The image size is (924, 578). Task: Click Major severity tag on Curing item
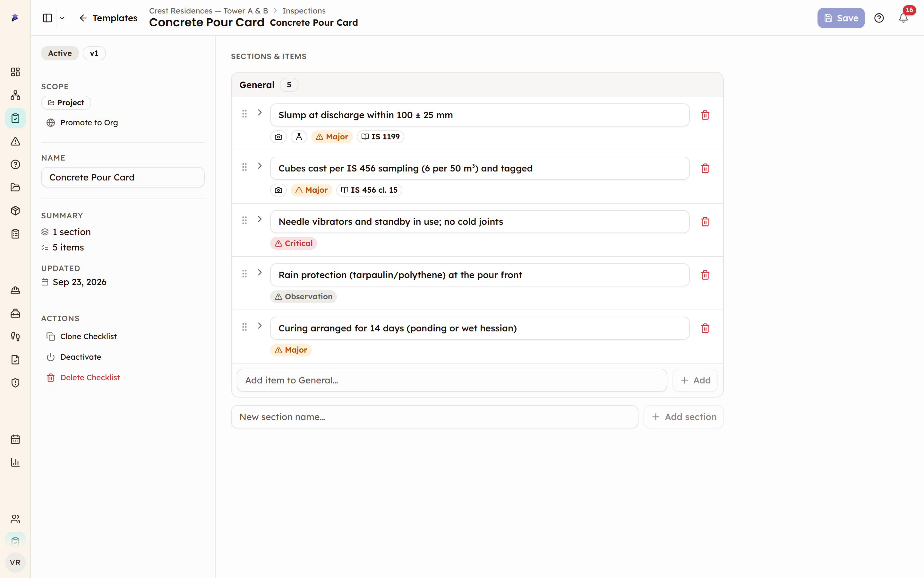pos(291,350)
